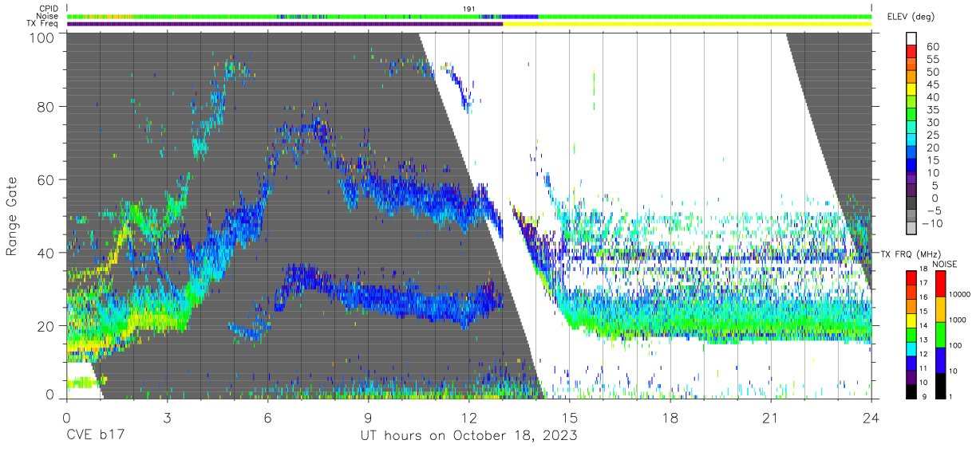Image resolution: width=980 pixels, height=452 pixels.
Task: Click the purple portion of the TX Freq strip
Action: (285, 24)
